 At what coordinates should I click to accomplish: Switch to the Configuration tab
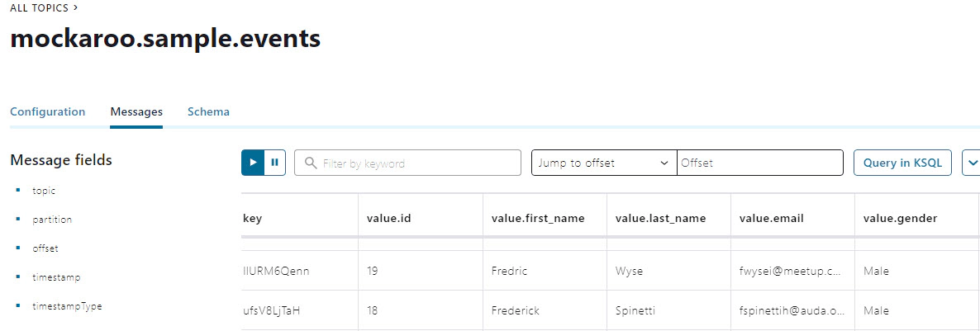(x=47, y=111)
